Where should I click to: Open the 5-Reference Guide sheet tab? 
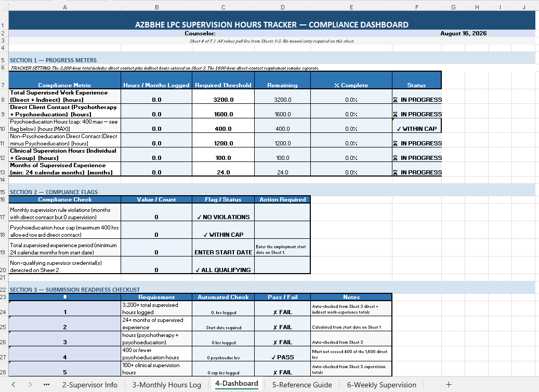[302, 385]
